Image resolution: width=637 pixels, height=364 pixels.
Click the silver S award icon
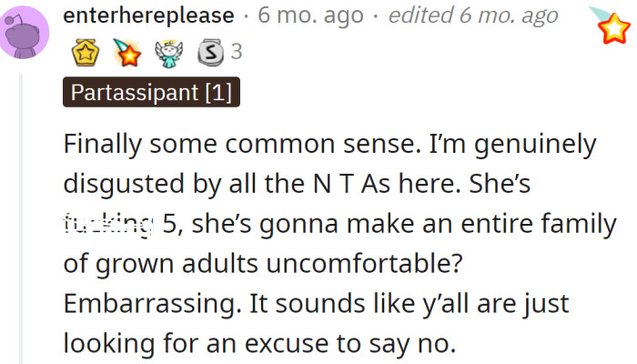pyautogui.click(x=209, y=53)
